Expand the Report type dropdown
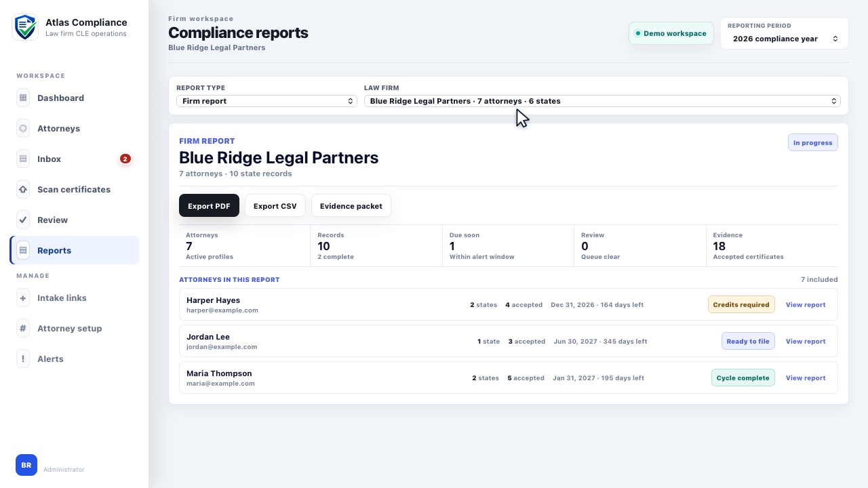Screen dimensions: 868x488 [267, 101]
